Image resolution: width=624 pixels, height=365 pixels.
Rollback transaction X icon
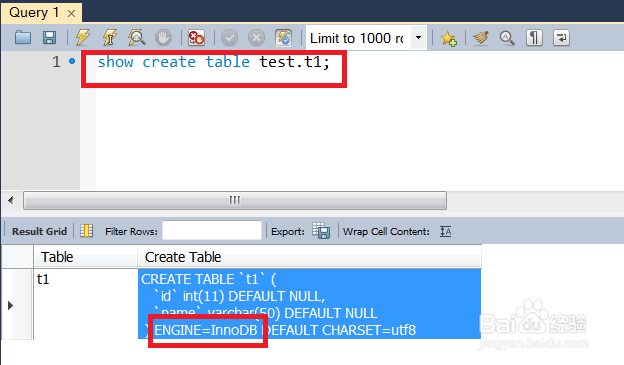[256, 38]
